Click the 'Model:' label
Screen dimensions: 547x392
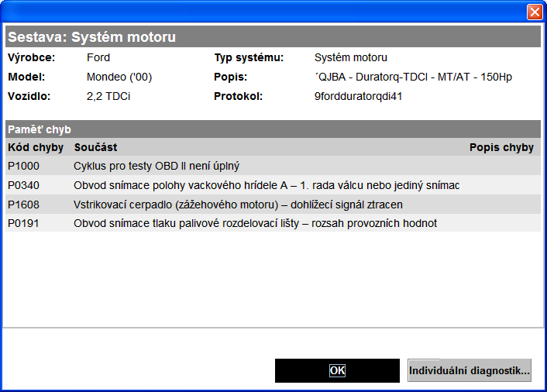point(26,77)
